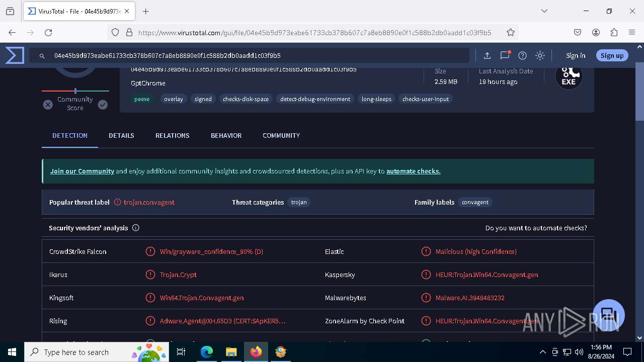The height and width of the screenshot is (362, 644).
Task: Follow the automate checks link
Action: pos(413,171)
